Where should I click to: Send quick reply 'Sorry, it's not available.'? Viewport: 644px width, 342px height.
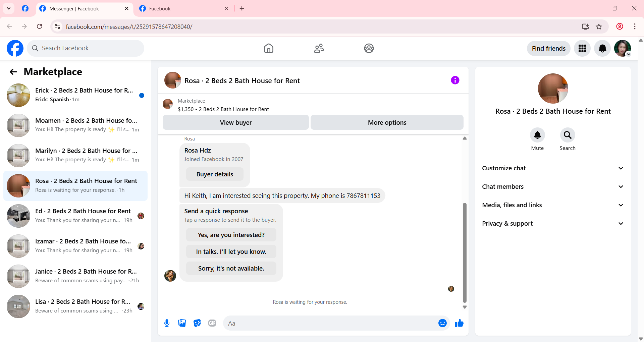click(x=231, y=269)
